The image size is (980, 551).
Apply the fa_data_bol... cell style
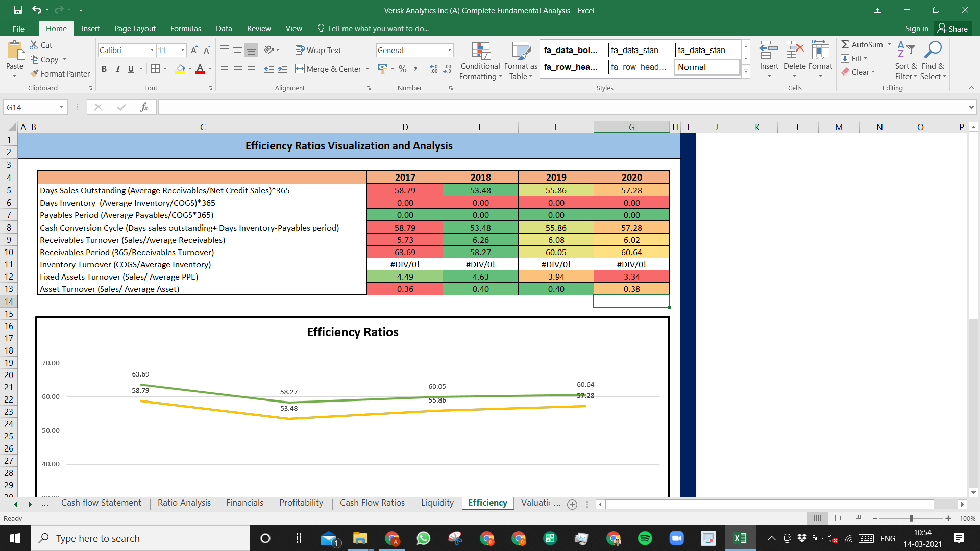(x=573, y=50)
